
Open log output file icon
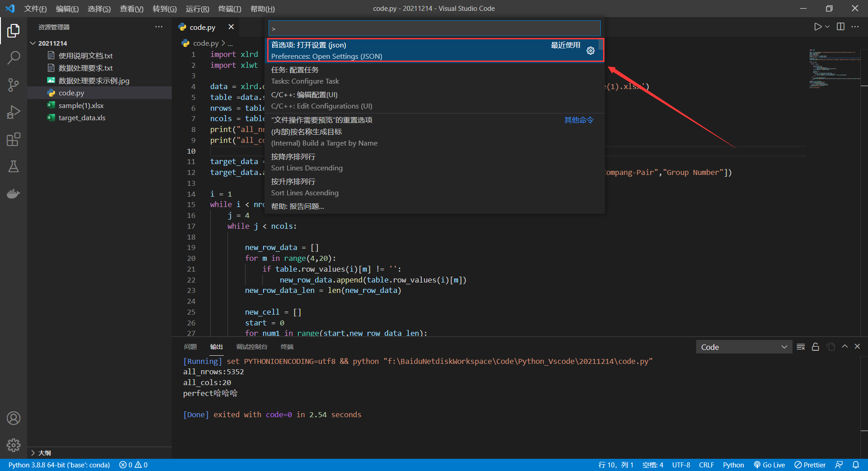[x=830, y=347]
